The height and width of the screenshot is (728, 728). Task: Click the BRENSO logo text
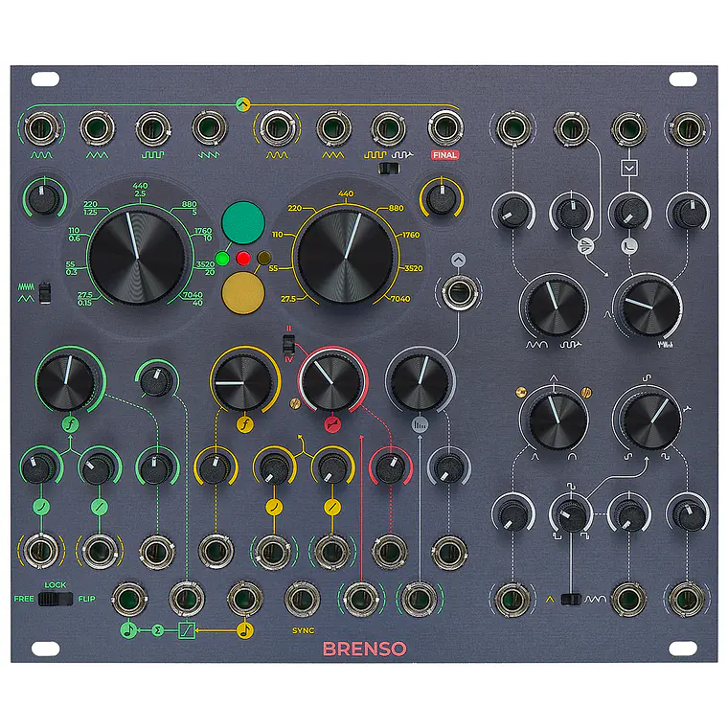click(364, 648)
